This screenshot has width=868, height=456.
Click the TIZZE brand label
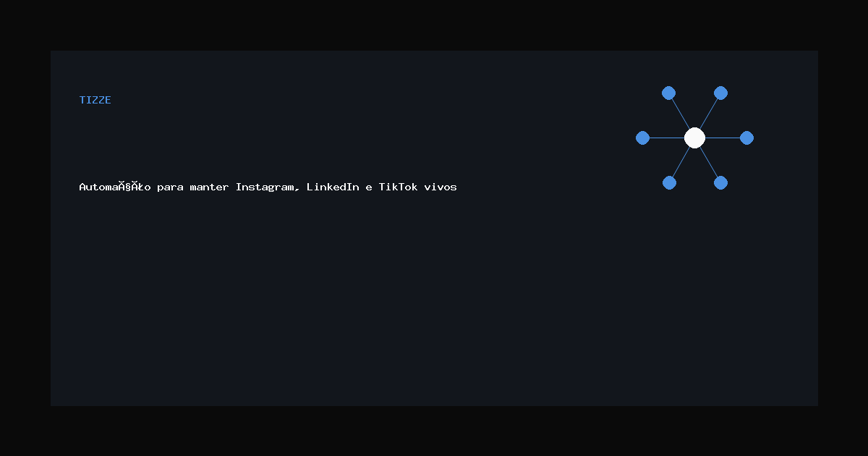[95, 100]
